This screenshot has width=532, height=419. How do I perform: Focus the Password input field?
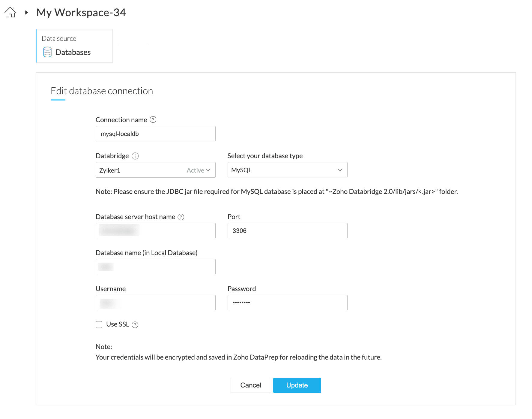tap(287, 303)
